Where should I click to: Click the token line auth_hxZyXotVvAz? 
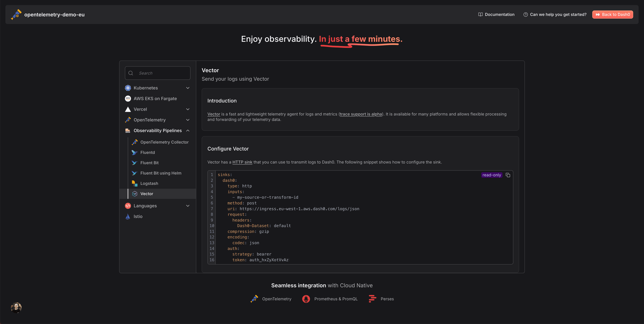[260, 260]
